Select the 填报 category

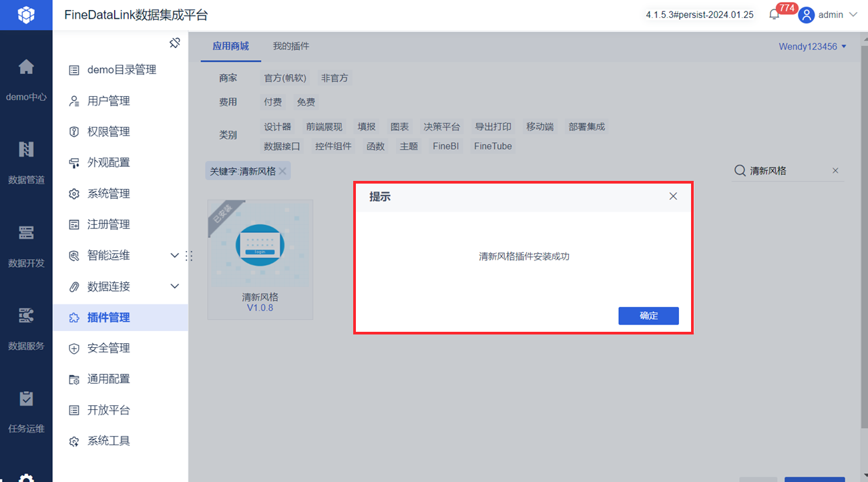click(x=367, y=127)
